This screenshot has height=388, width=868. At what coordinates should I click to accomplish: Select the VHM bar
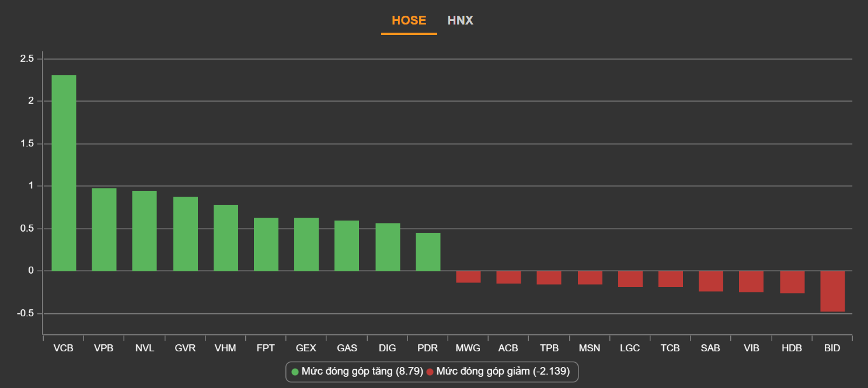[x=225, y=237]
